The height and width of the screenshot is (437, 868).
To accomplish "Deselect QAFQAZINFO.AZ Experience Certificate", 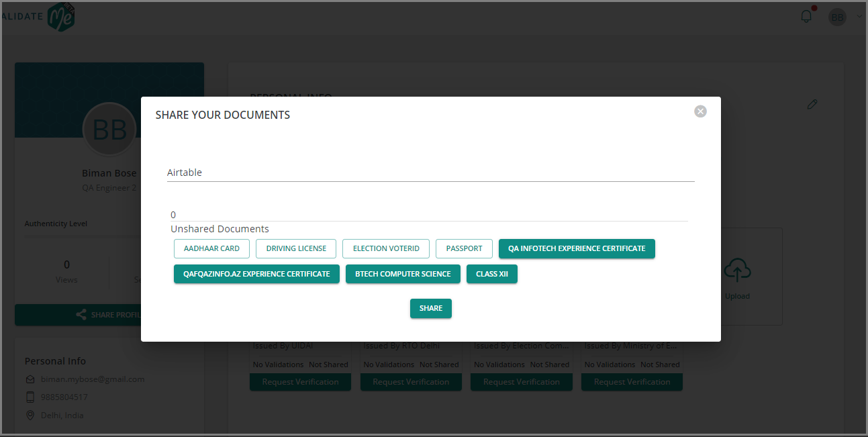I will (x=256, y=274).
